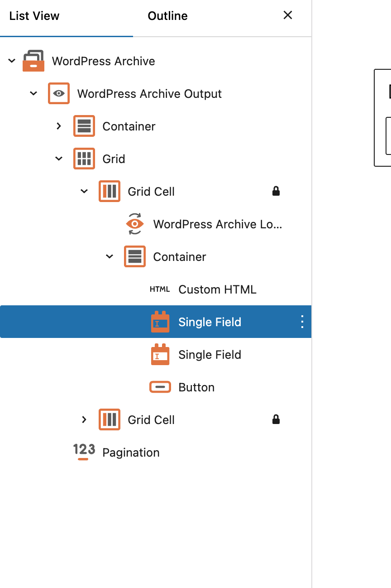
Task: Click the highlighted Single Field icon
Action: tap(160, 322)
